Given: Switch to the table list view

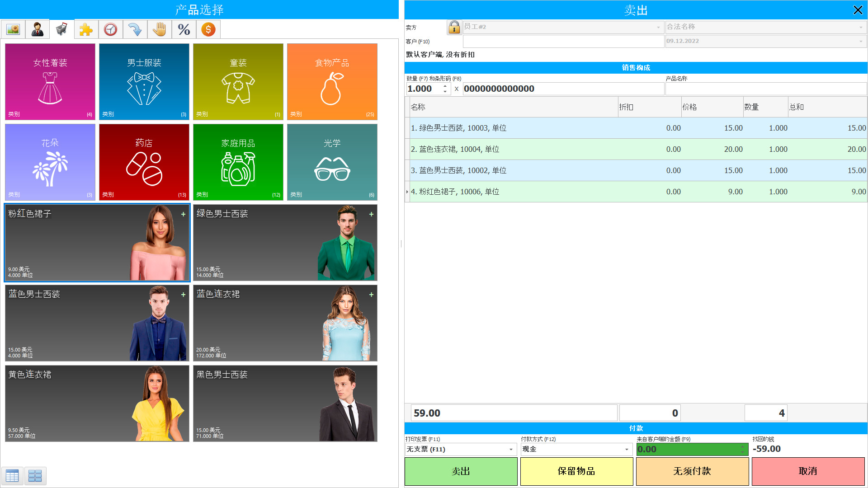Looking at the screenshot, I should tap(12, 475).
